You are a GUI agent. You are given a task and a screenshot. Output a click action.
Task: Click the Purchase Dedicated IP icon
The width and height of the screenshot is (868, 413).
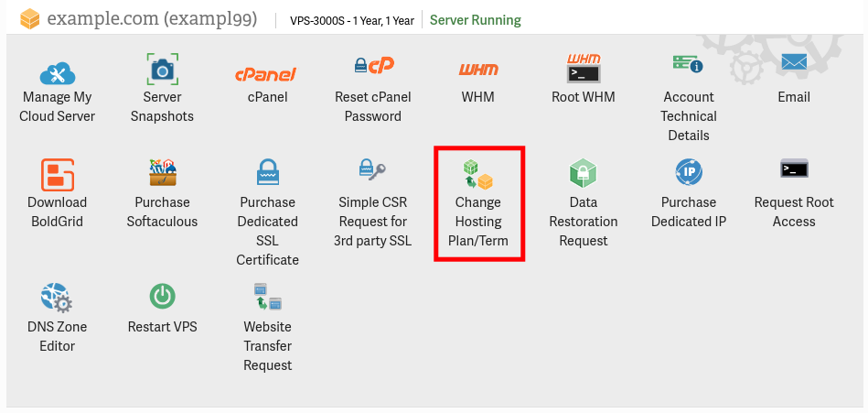tap(688, 171)
